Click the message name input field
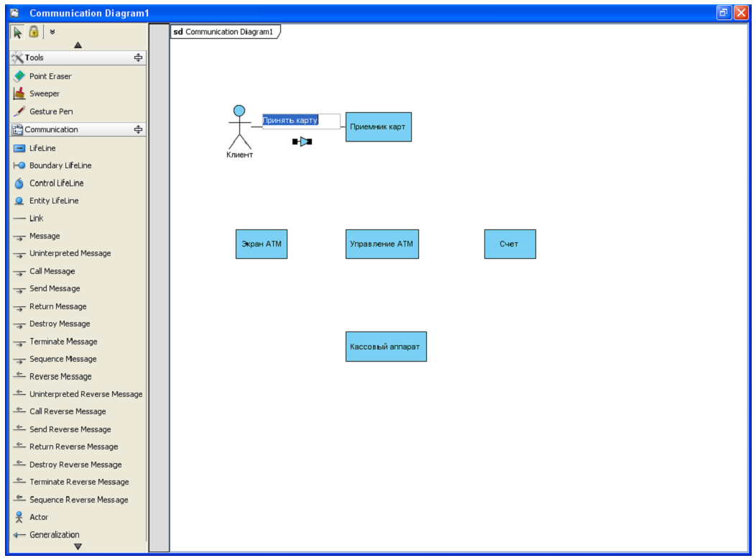The height and width of the screenshot is (558, 756). pyautogui.click(x=301, y=121)
